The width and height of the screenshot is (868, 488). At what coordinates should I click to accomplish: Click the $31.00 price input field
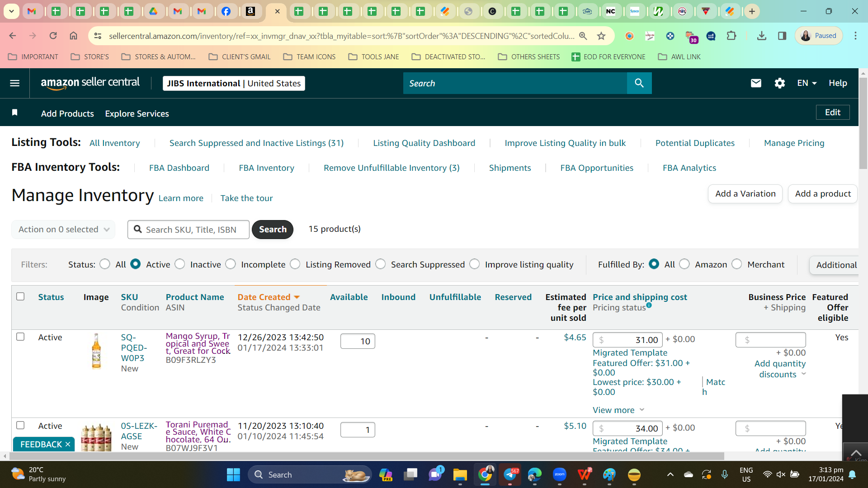coord(627,340)
